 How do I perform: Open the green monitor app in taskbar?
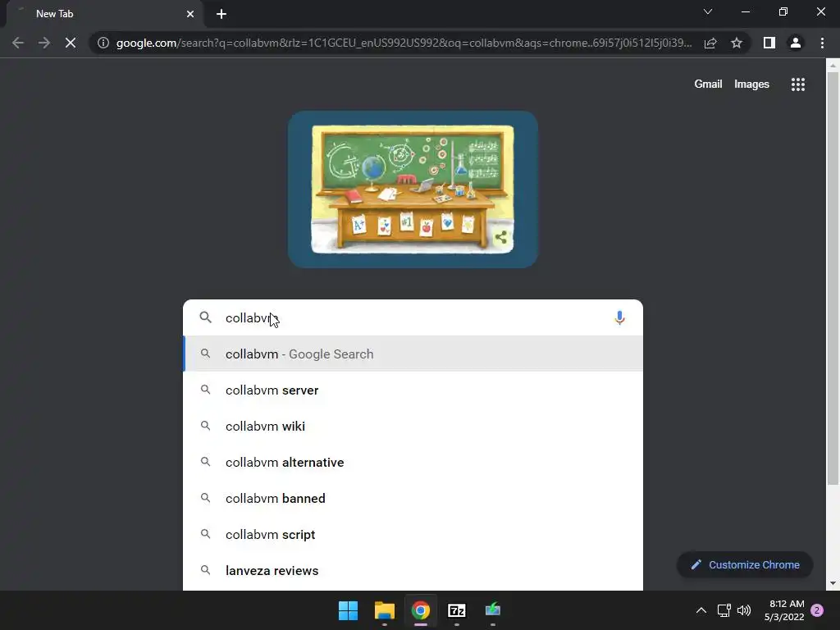(x=493, y=610)
